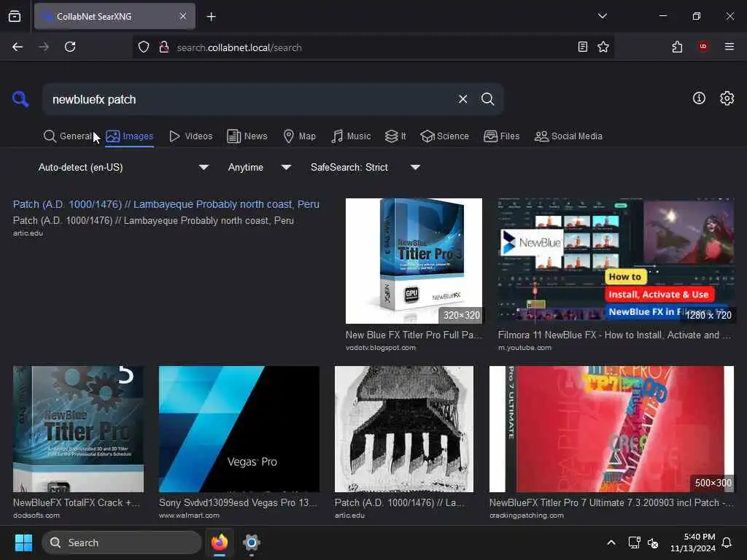Open the muted volume tray icon
Image resolution: width=747 pixels, height=560 pixels.
point(653,542)
